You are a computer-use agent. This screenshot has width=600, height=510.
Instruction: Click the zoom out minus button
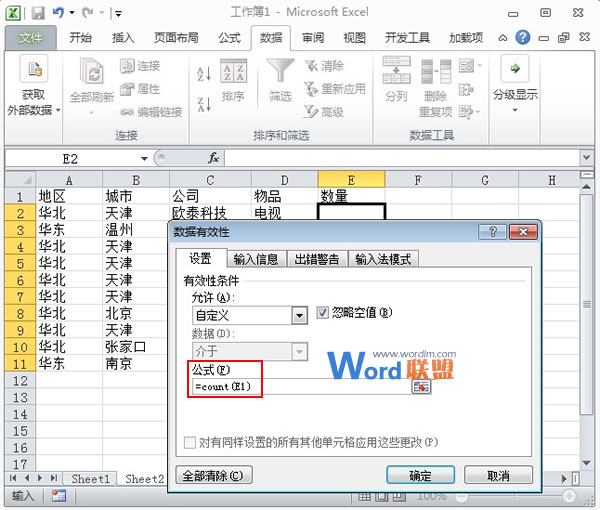tap(462, 497)
